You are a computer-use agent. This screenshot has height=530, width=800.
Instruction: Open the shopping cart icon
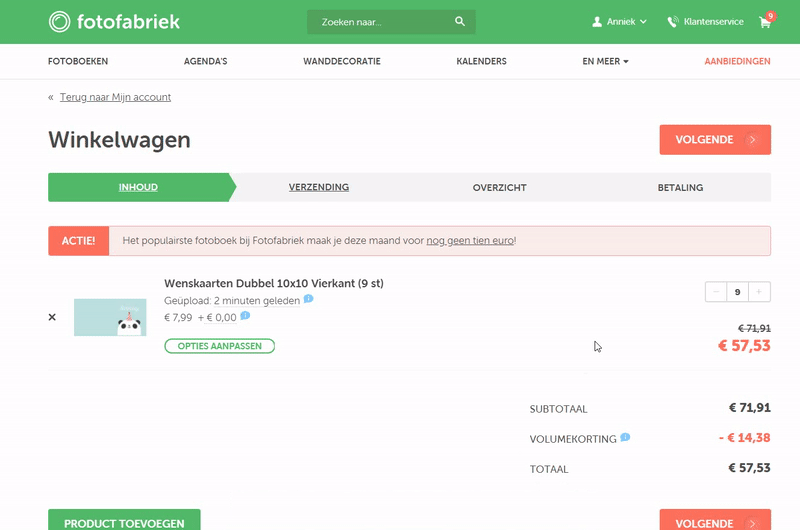(x=765, y=22)
